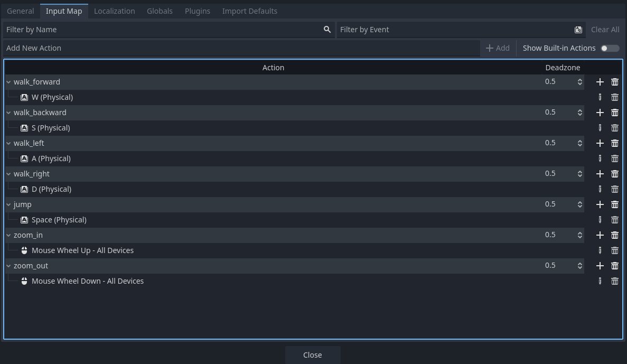
Task: Collapse the walk_backward action
Action: point(8,113)
